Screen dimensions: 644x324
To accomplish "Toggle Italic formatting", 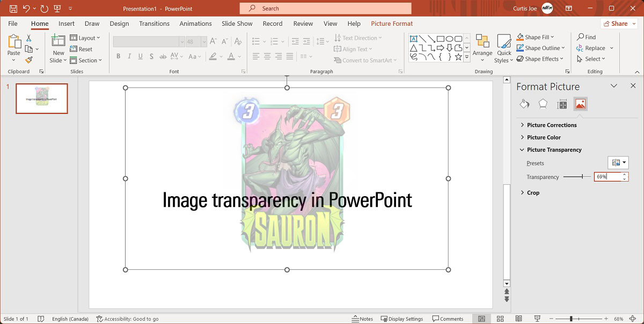I will [129, 56].
